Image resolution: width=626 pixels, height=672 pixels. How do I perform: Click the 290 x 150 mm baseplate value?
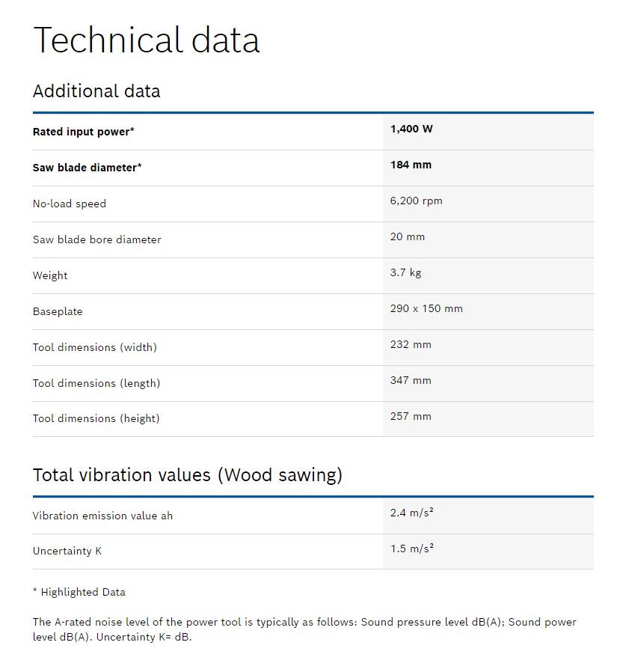point(426,308)
